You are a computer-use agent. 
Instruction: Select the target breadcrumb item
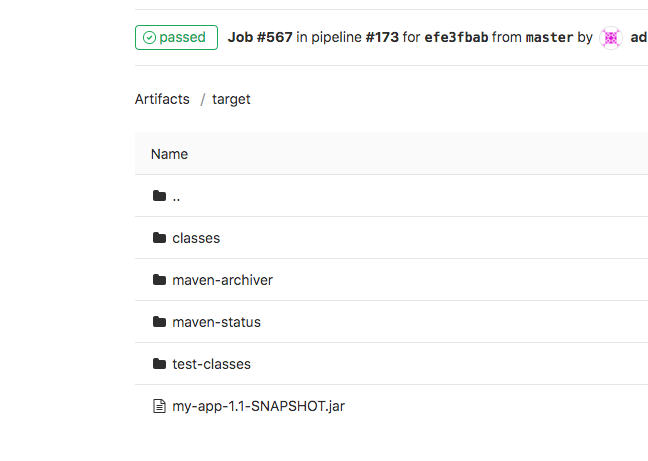point(231,100)
